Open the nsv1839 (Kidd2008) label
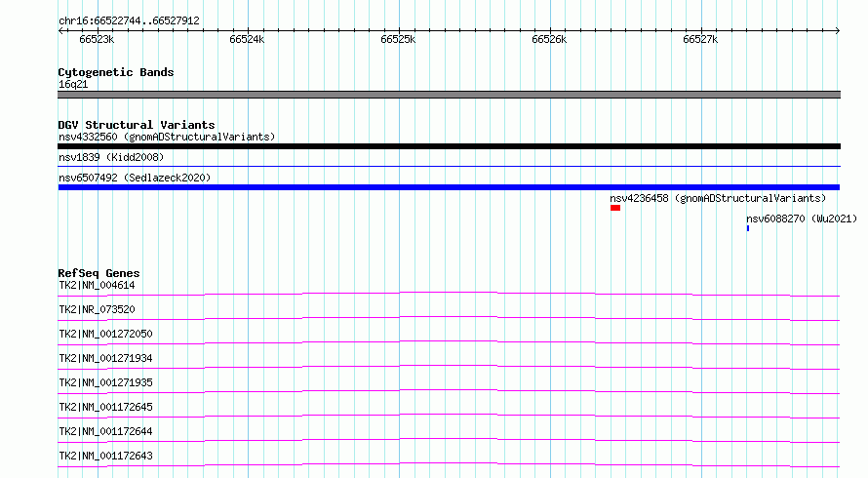This screenshot has width=868, height=478. point(111,157)
